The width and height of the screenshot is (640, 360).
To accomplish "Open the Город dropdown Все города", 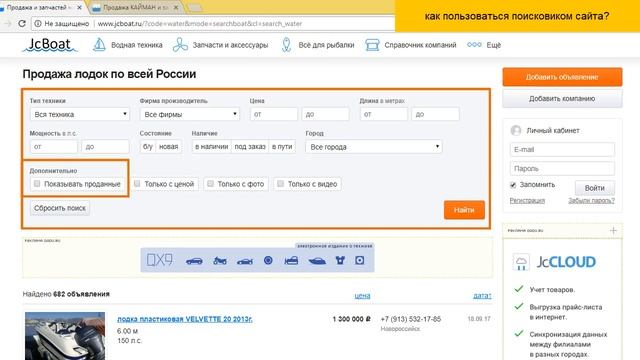I will 374,147.
